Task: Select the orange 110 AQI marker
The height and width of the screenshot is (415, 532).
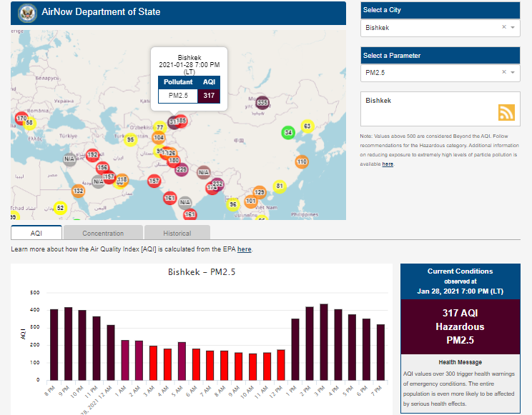Action: click(x=302, y=162)
